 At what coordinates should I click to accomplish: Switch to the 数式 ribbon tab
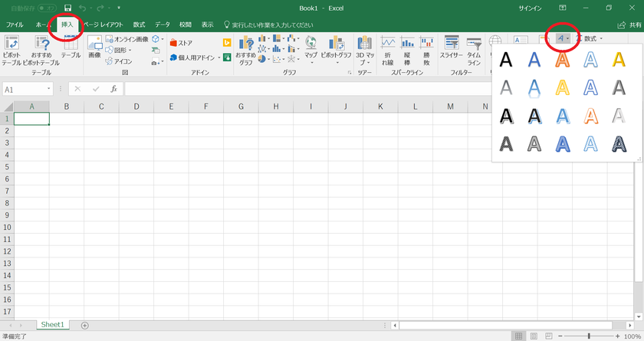[140, 25]
